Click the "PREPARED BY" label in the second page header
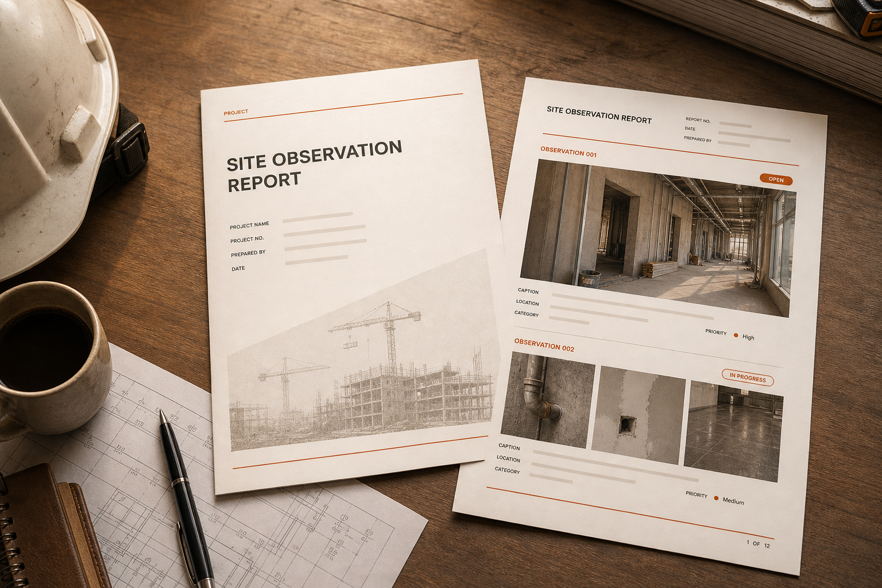Viewport: 882px width, 588px height. (698, 139)
